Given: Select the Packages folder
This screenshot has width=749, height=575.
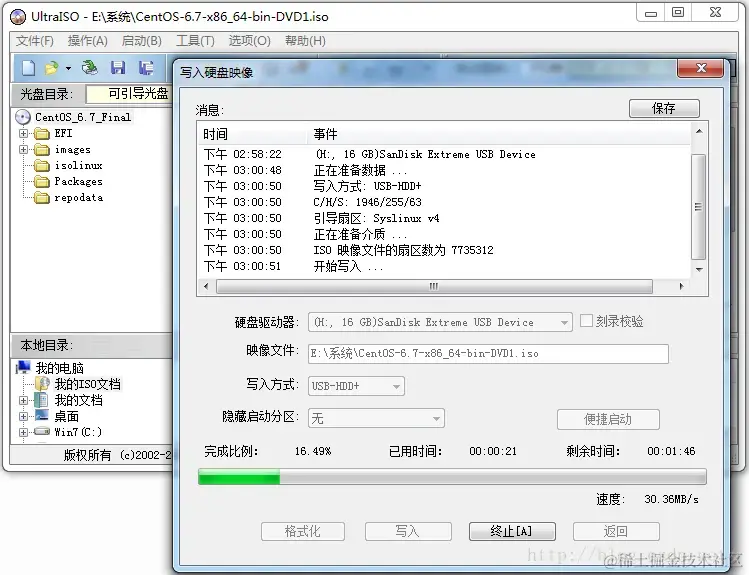Looking at the screenshot, I should pyautogui.click(x=78, y=181).
